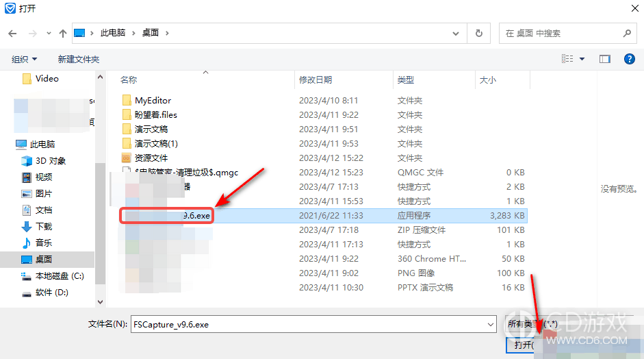The image size is (644, 359).
Task: Sort by 名称 column header
Action: tap(129, 79)
